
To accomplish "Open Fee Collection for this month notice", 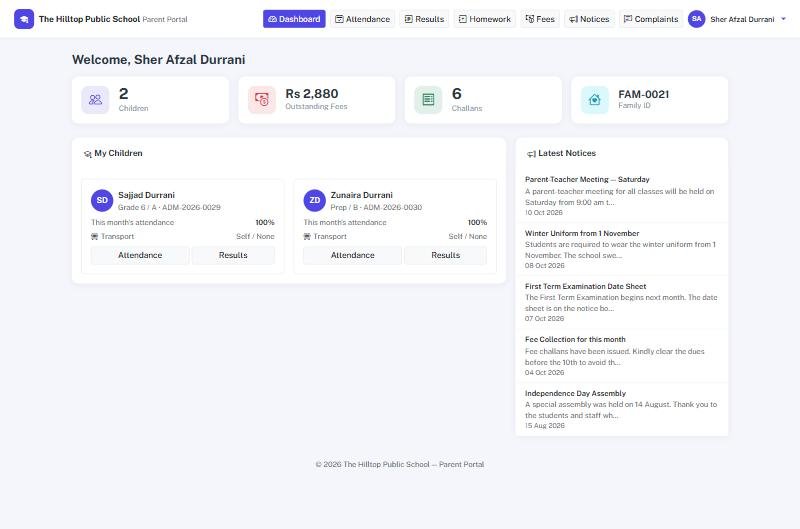I will (x=575, y=339).
